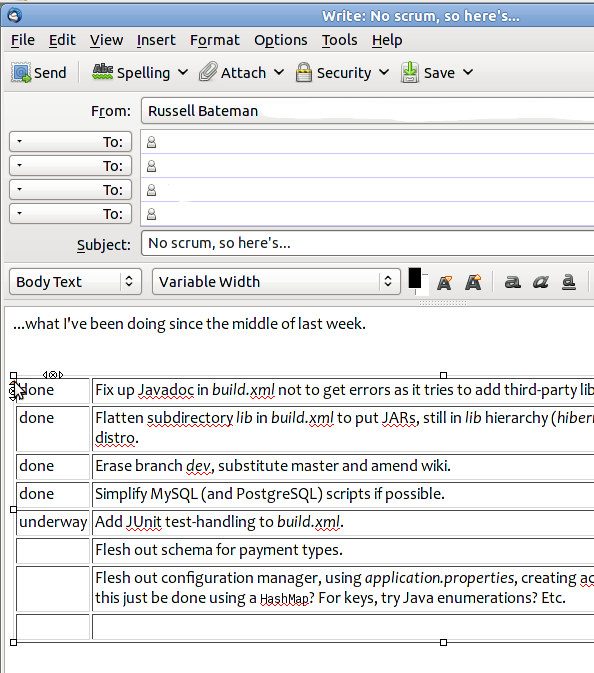
Task: Click the body line '...what I've been doing'
Action: (x=189, y=324)
